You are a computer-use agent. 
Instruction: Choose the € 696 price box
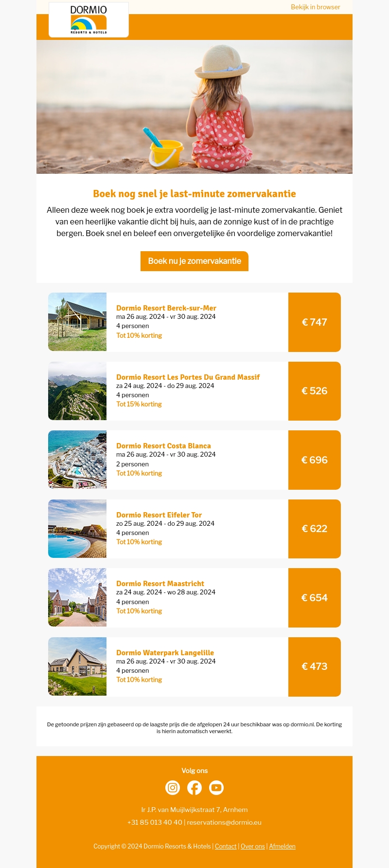tap(315, 460)
